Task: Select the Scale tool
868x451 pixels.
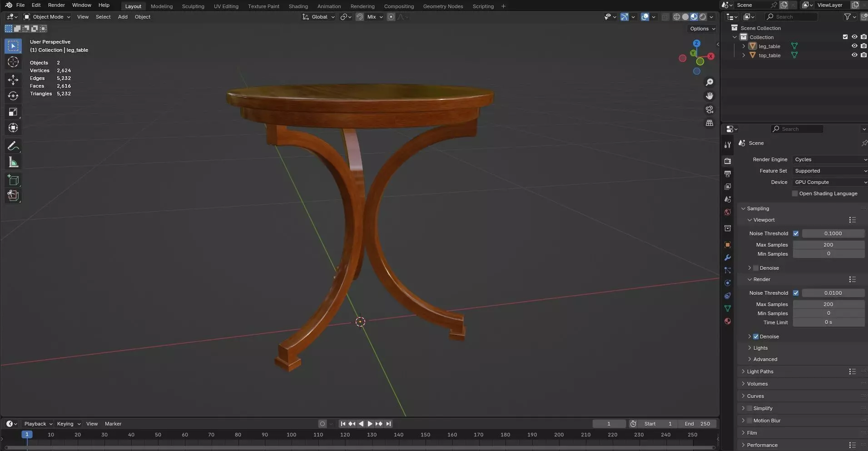Action: click(13, 112)
